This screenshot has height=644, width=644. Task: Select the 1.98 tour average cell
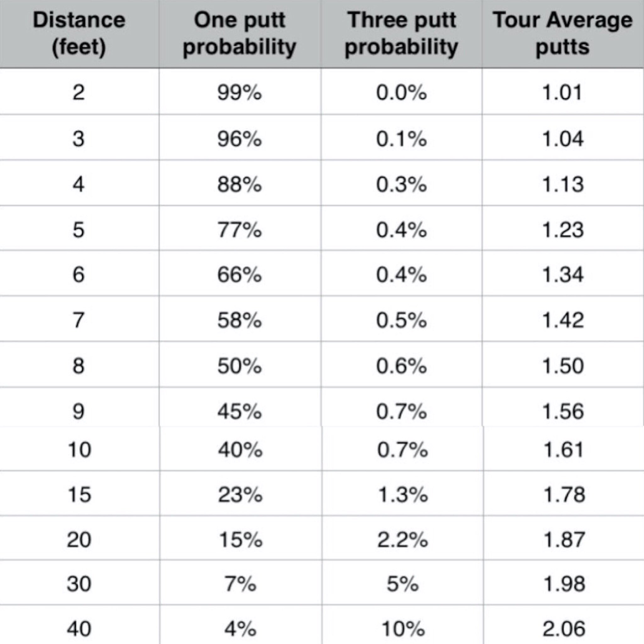(563, 583)
